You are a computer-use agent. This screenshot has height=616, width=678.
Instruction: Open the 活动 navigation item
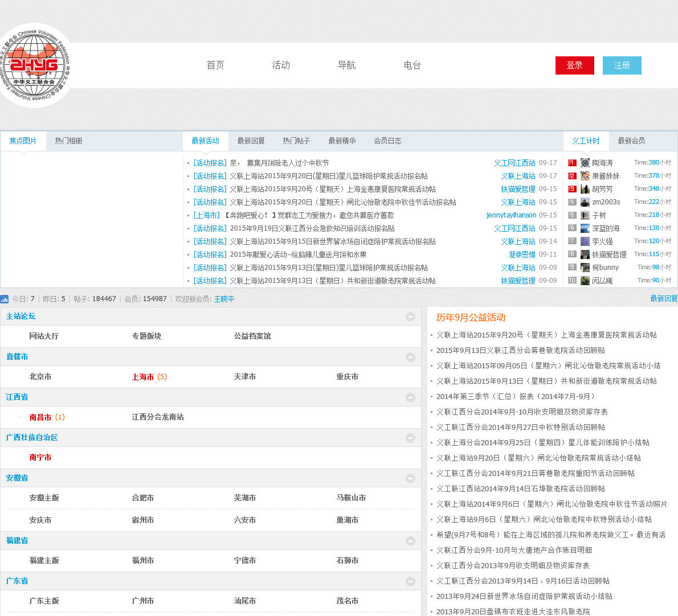281,65
